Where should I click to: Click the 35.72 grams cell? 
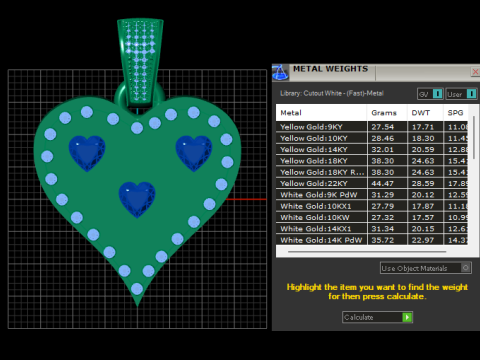coord(387,240)
